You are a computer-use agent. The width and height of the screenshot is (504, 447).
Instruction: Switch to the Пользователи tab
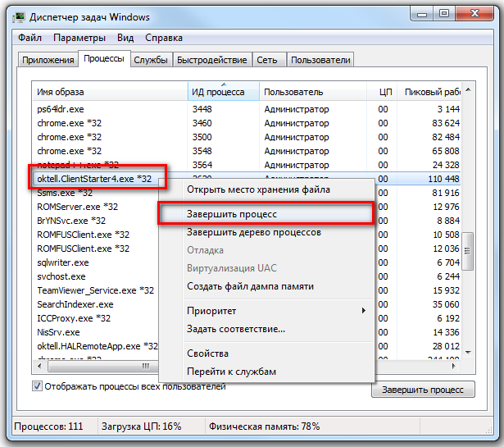(x=320, y=60)
